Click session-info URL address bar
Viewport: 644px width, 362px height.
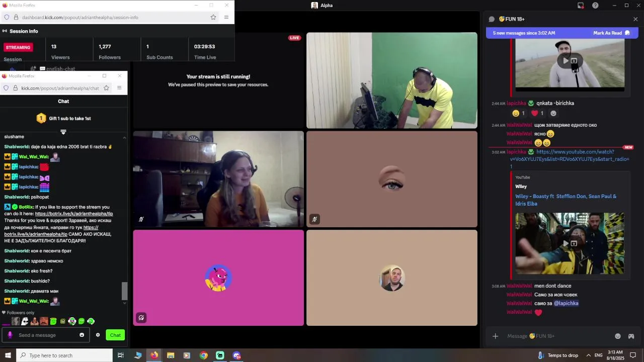[x=111, y=17]
